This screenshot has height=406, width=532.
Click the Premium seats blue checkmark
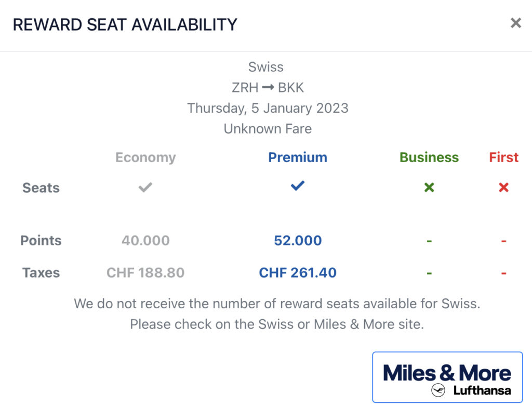coord(298,186)
